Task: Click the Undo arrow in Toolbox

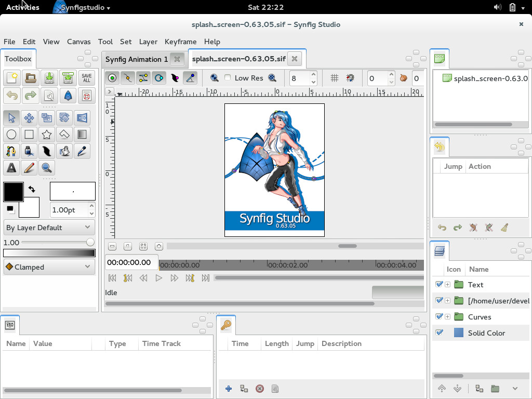Action: 12,96
